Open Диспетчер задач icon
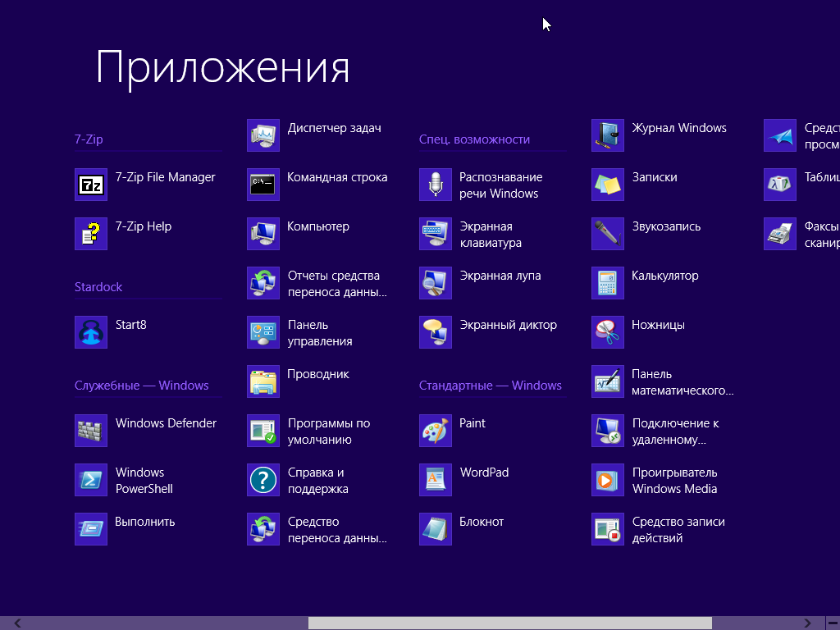Viewport: 840px width, 630px height. [263, 135]
